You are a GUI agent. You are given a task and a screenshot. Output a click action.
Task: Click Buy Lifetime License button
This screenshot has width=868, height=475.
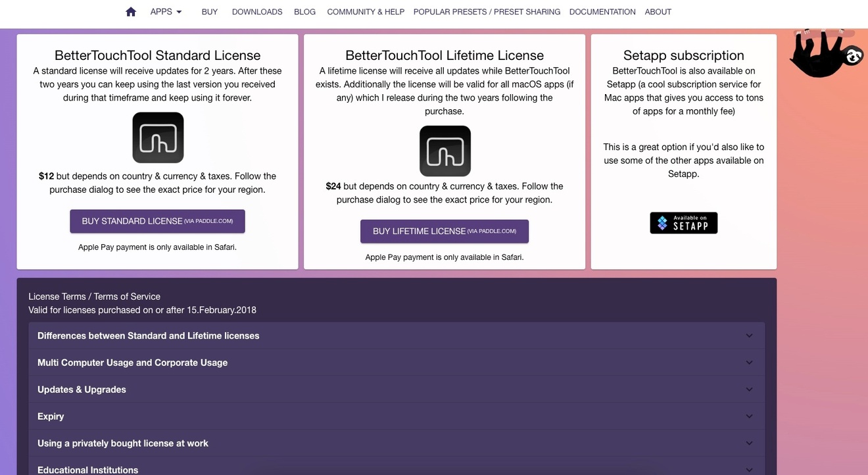tap(445, 231)
